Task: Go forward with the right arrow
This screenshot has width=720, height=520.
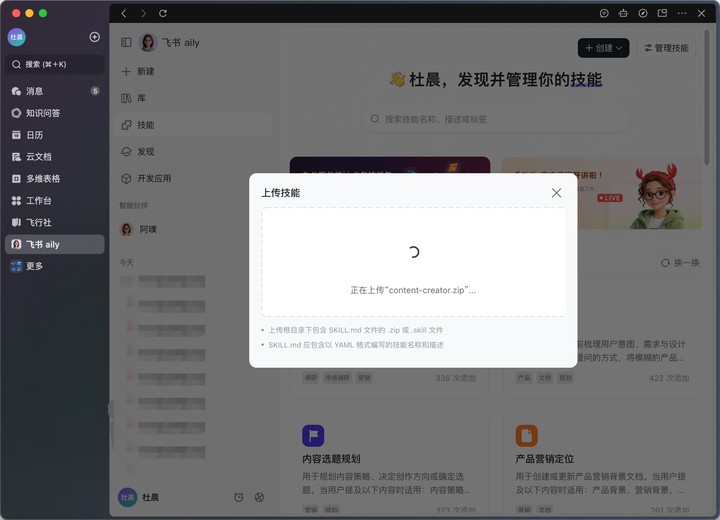Action: [x=144, y=13]
